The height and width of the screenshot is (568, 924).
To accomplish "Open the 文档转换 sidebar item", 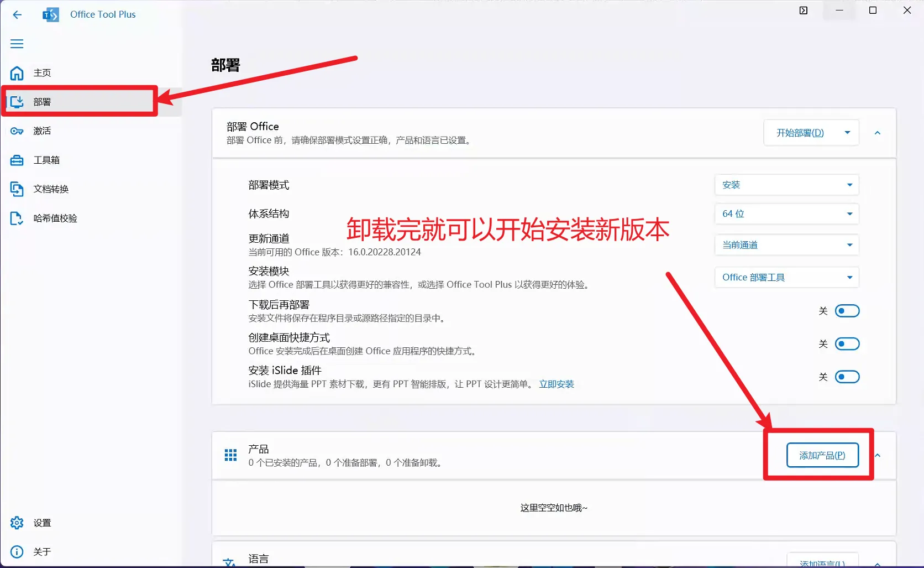I will (x=91, y=189).
